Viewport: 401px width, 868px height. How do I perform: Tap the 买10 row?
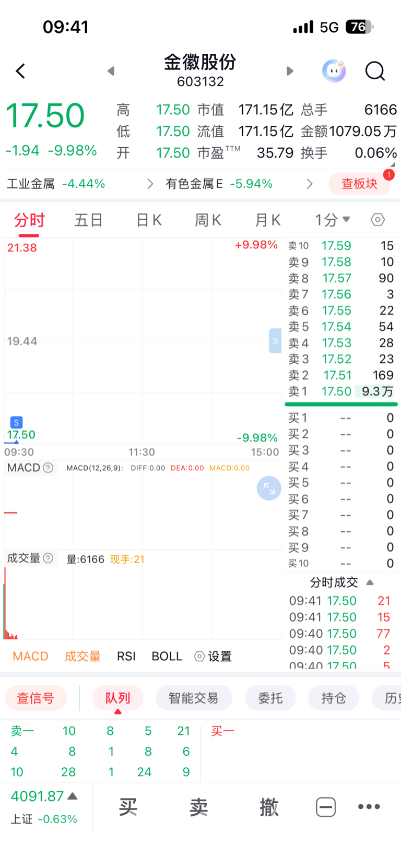(x=341, y=564)
